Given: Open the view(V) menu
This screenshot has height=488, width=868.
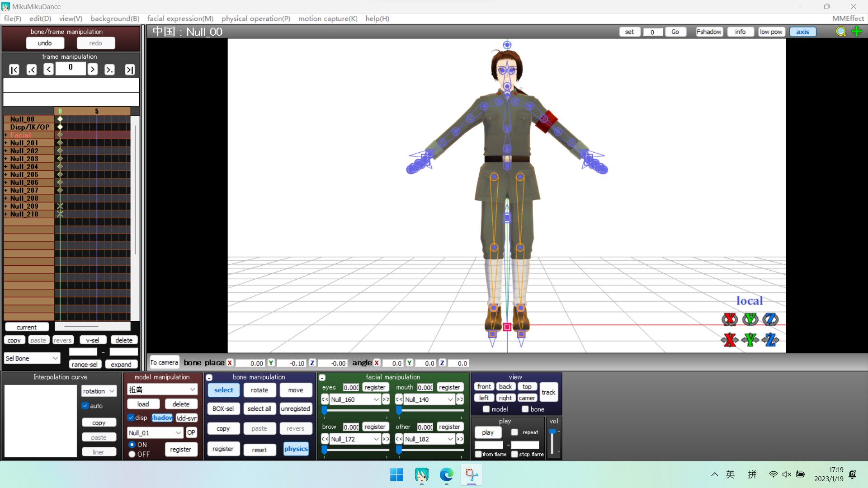Looking at the screenshot, I should [71, 19].
